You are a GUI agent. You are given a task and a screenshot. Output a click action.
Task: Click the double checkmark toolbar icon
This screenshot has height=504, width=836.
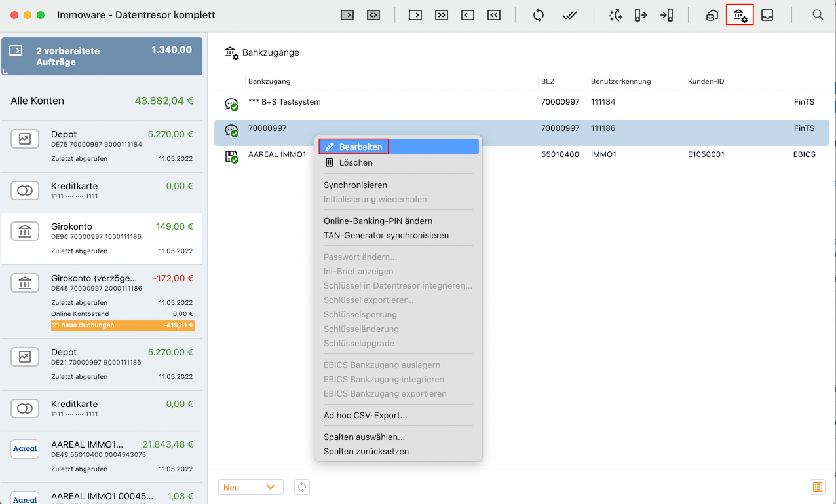tap(569, 15)
